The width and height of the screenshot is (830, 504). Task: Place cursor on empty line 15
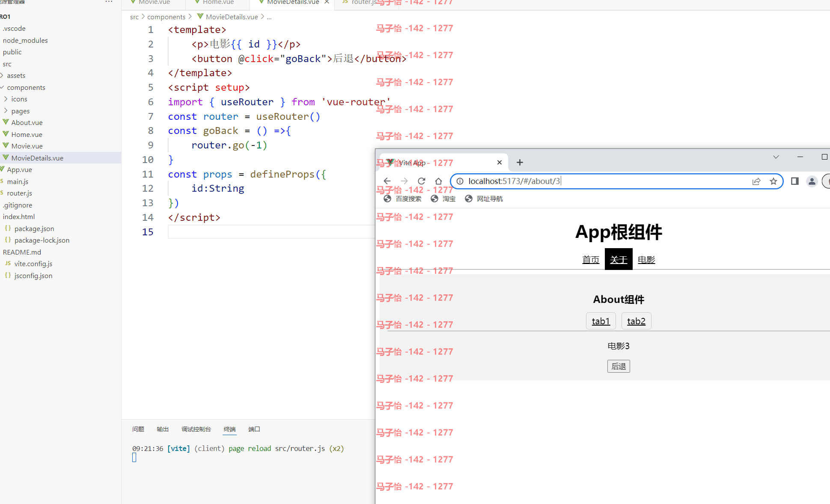click(271, 231)
